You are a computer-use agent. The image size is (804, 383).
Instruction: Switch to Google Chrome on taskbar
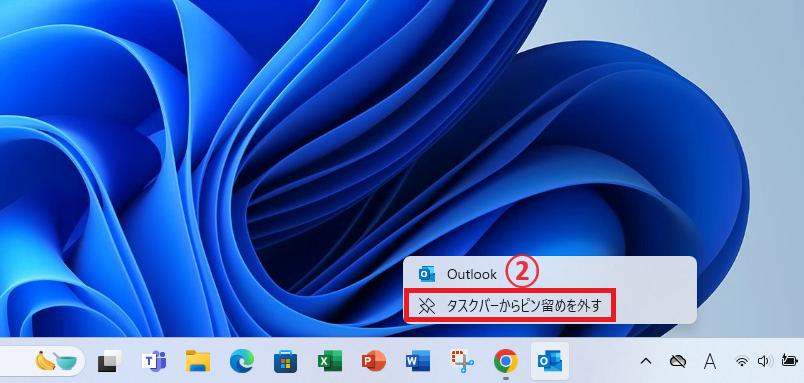[506, 362]
